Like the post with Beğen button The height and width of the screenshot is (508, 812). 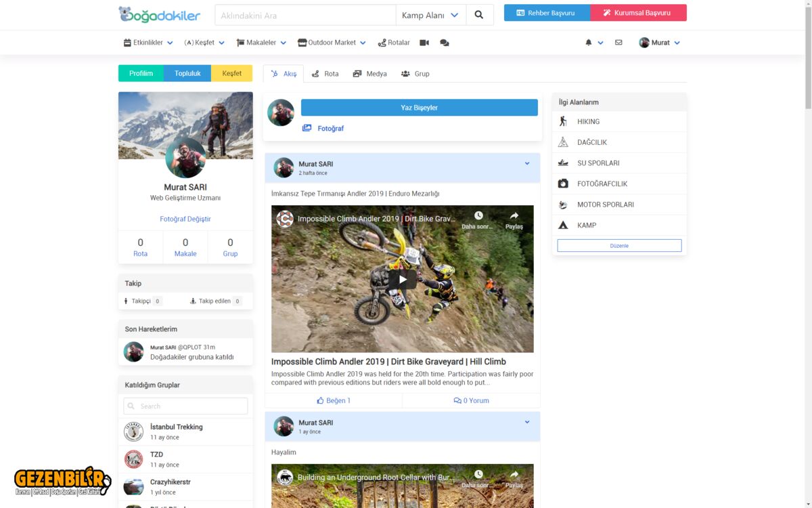(x=334, y=400)
